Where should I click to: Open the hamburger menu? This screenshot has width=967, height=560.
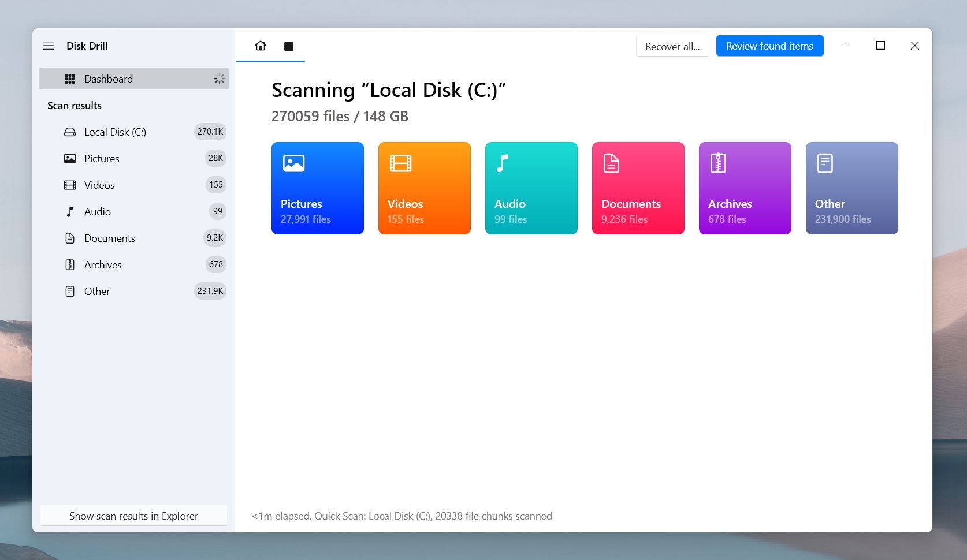point(49,46)
